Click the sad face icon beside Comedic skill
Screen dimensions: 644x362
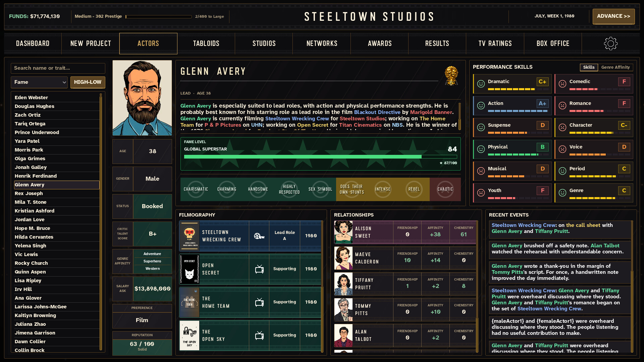coord(562,84)
